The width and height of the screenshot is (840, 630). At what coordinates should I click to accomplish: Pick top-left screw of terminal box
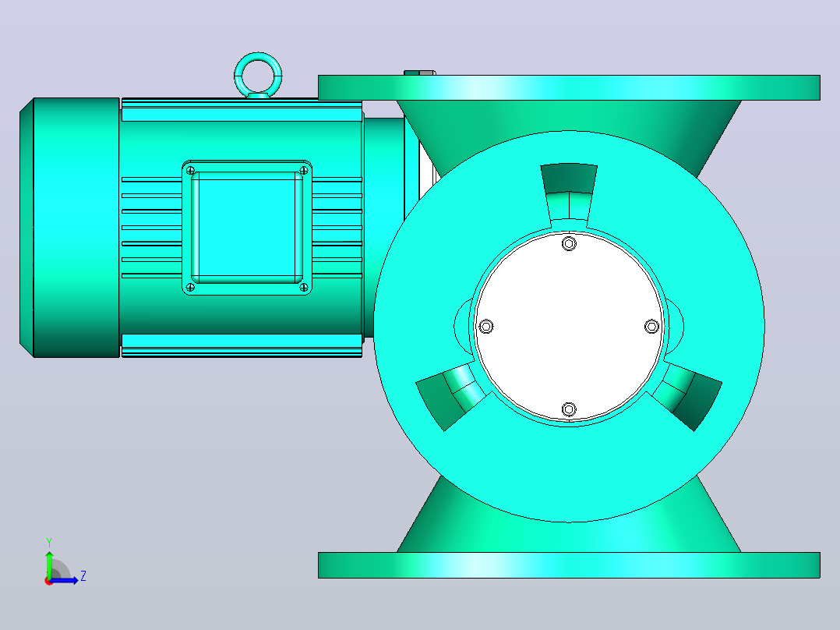pyautogui.click(x=190, y=171)
